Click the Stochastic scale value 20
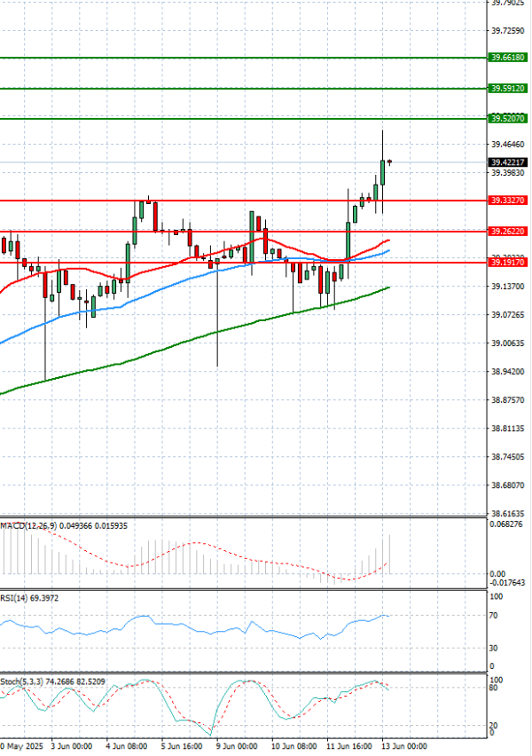The width and height of the screenshot is (532, 756). [494, 726]
